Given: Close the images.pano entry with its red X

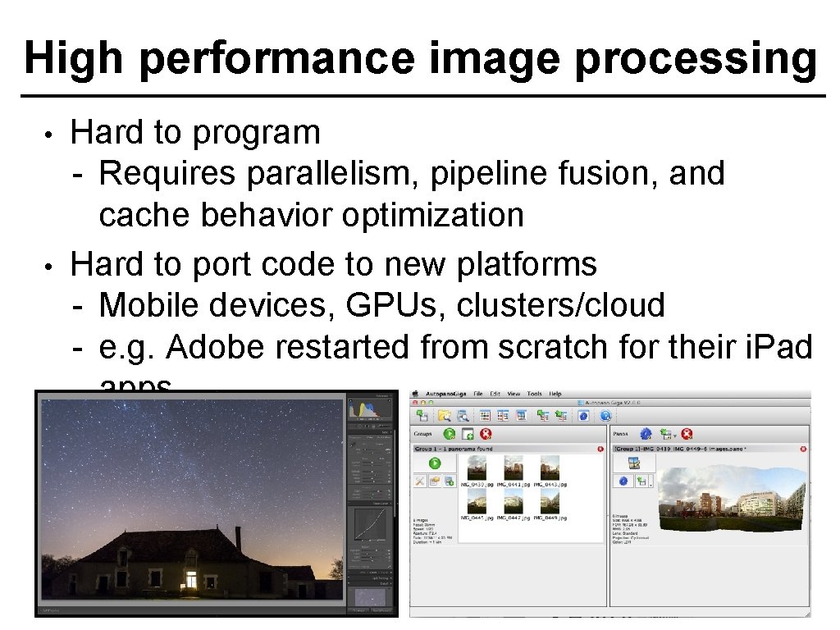Looking at the screenshot, I should 803,449.
